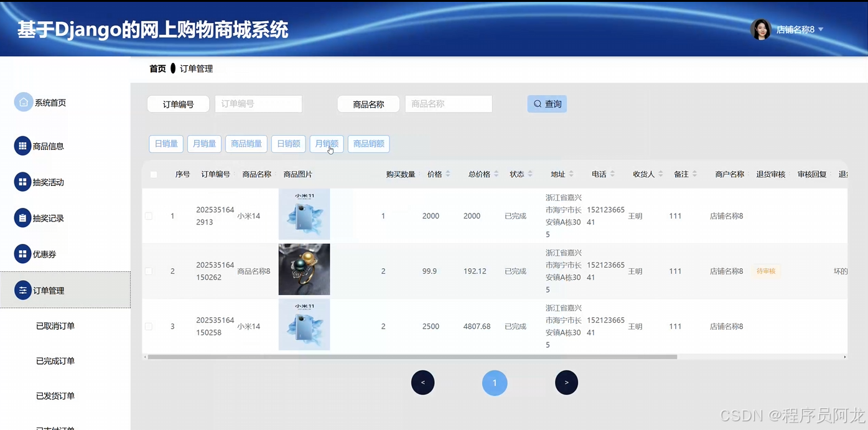Screen dimensions: 868x430
Task: Click the 订单管理 sliders icon
Action: pyautogui.click(x=22, y=290)
